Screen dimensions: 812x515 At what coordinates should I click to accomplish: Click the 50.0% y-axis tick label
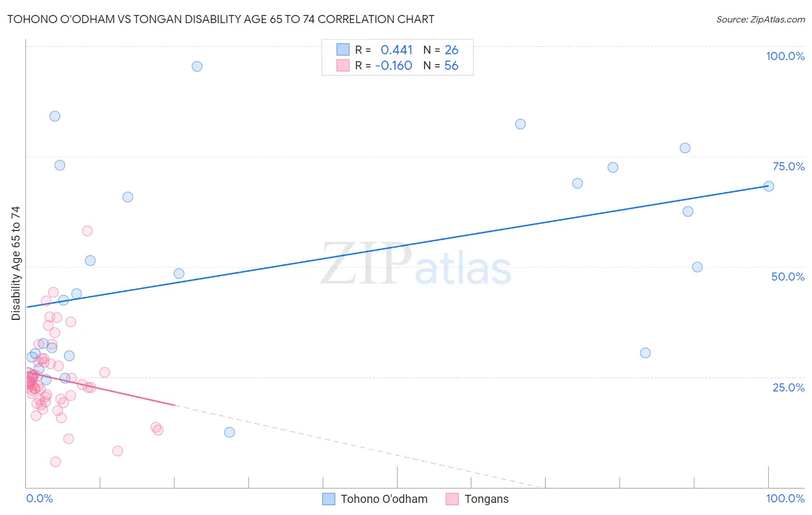click(x=788, y=277)
